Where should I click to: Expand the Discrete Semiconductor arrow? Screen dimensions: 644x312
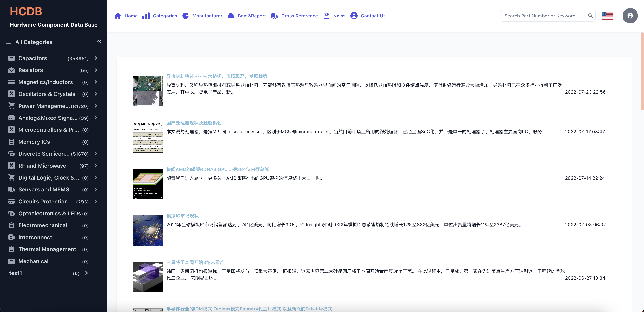click(x=96, y=154)
